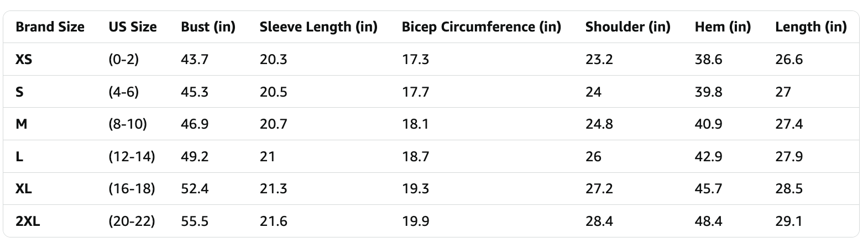Click the (4-6) US size cell
The height and width of the screenshot is (243, 868).
tap(124, 92)
